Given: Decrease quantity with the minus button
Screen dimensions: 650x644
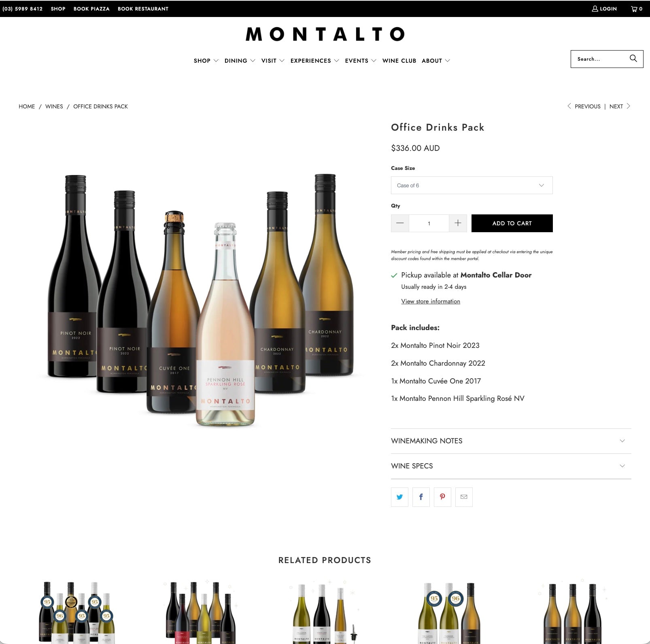Looking at the screenshot, I should tap(400, 223).
